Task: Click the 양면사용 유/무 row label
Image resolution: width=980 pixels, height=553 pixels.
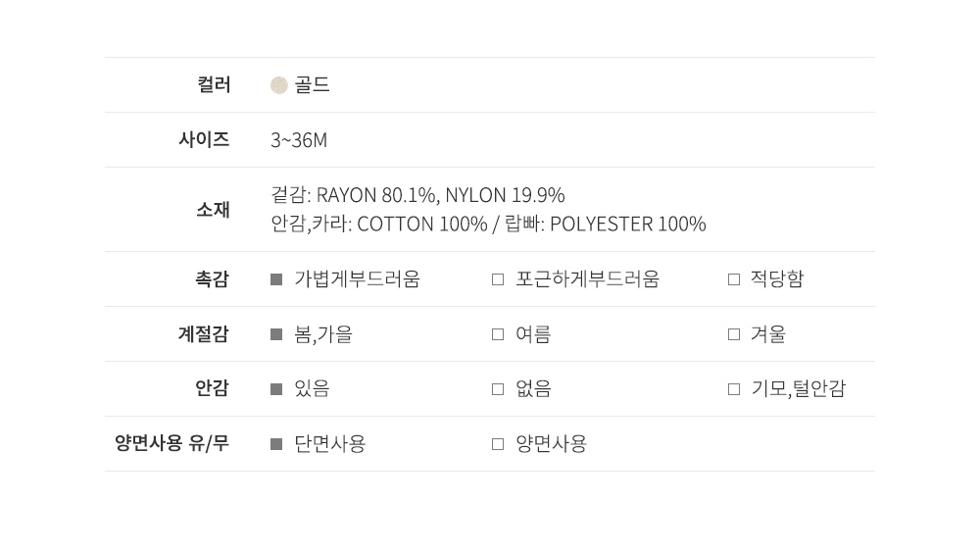Action: pos(171,444)
